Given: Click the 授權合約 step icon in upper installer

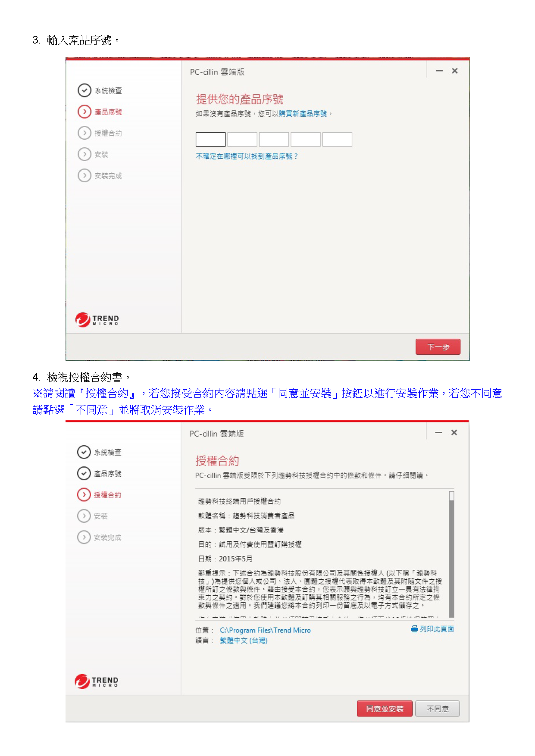Looking at the screenshot, I should (84, 133).
